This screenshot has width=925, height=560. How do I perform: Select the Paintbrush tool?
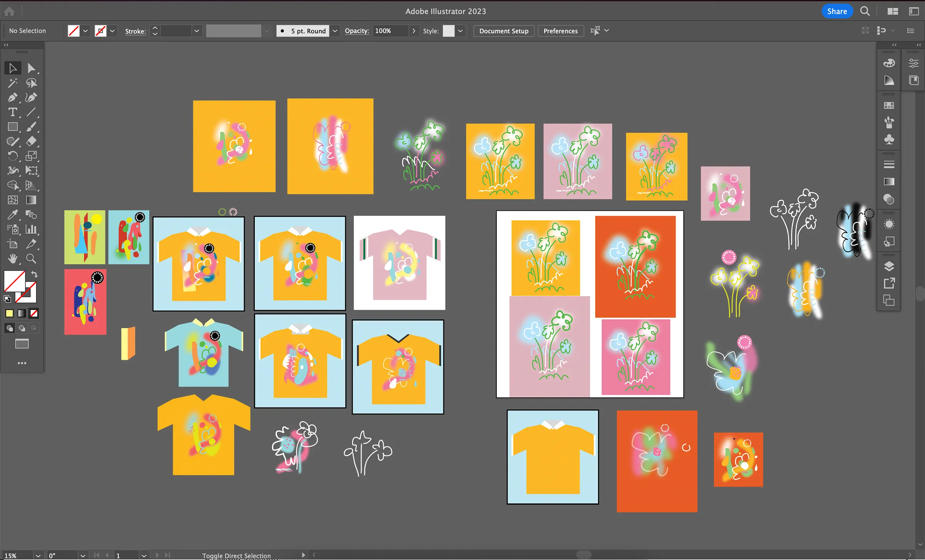31,127
